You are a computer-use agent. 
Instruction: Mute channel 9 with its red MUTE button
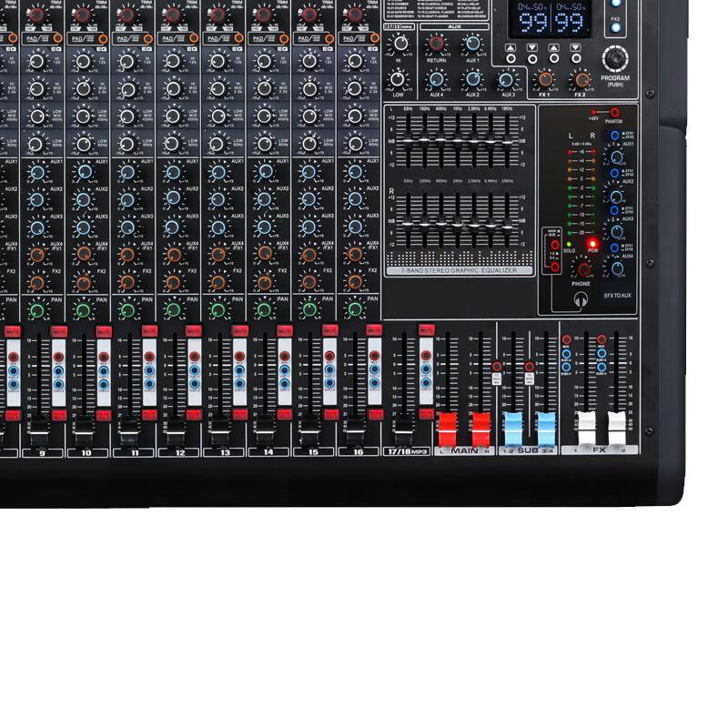point(59,331)
